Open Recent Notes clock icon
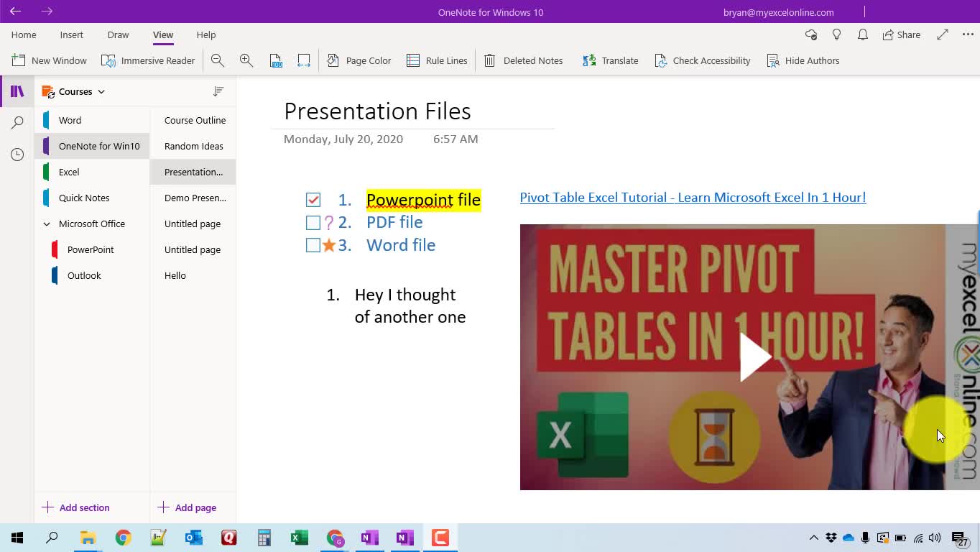 click(x=17, y=155)
